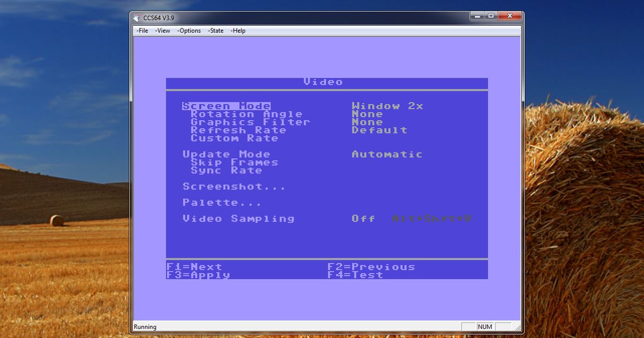
Task: Select the Sync Rate setting
Action: tap(226, 170)
